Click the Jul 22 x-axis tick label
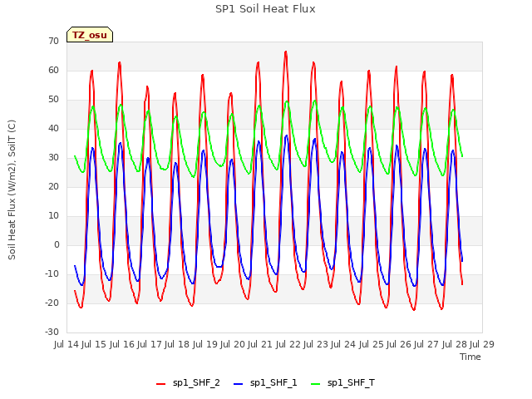 [x=288, y=344]
